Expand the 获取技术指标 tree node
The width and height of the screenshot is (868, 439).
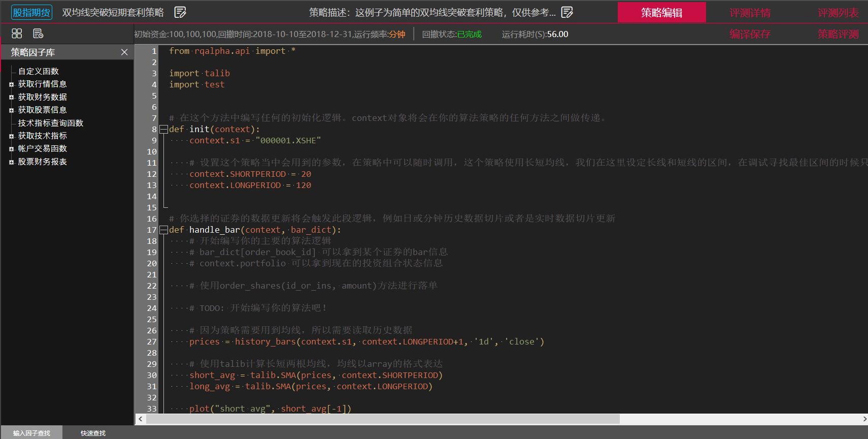coord(11,136)
